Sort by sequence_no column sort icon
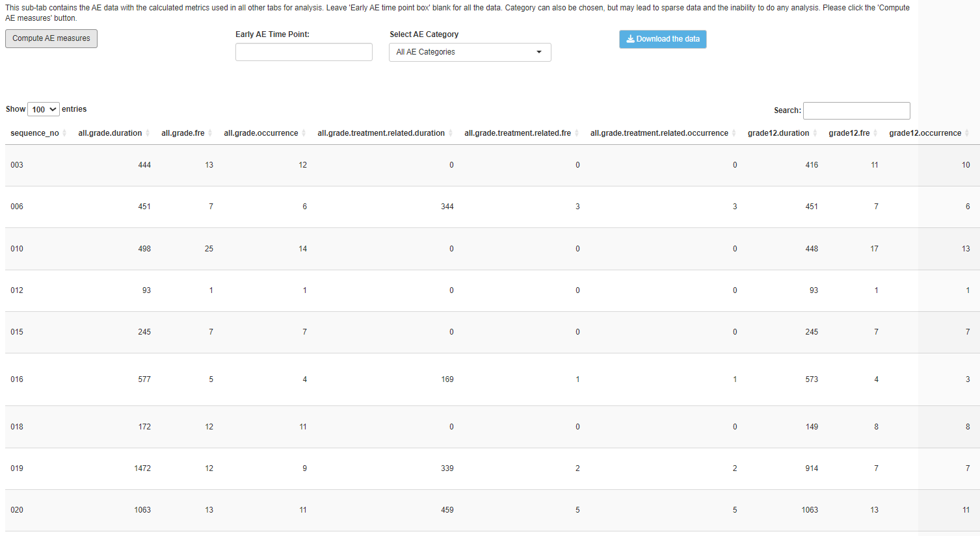This screenshot has height=536, width=980. 64,133
